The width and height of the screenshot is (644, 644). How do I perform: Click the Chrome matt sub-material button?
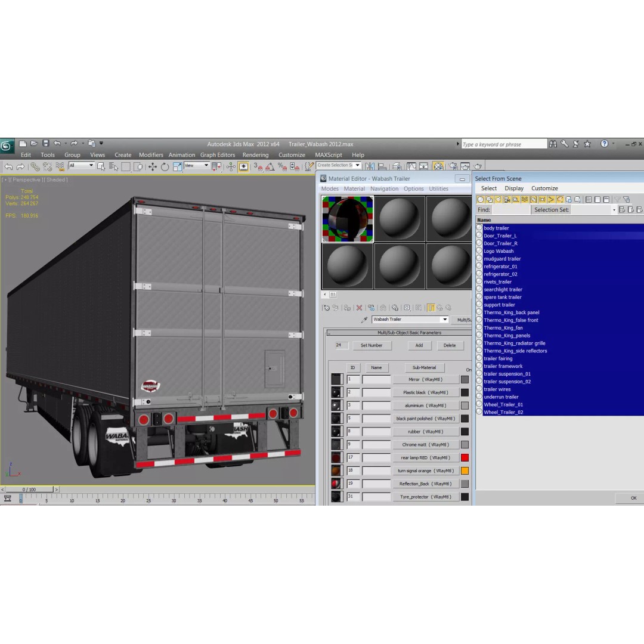point(426,444)
